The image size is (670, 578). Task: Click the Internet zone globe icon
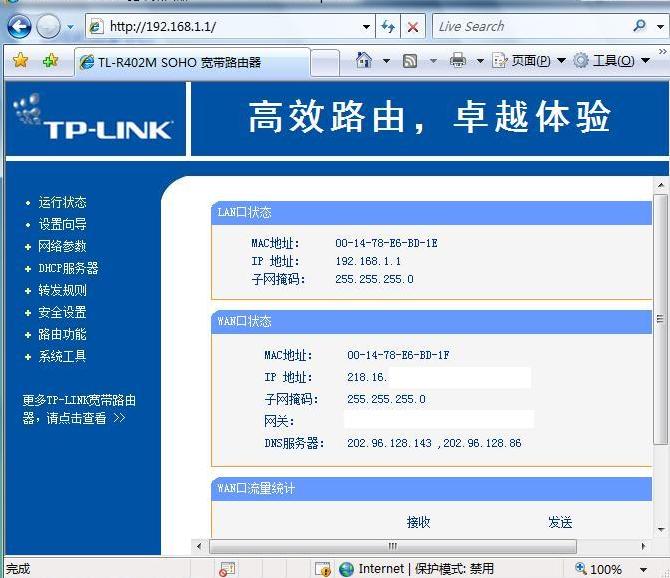347,569
